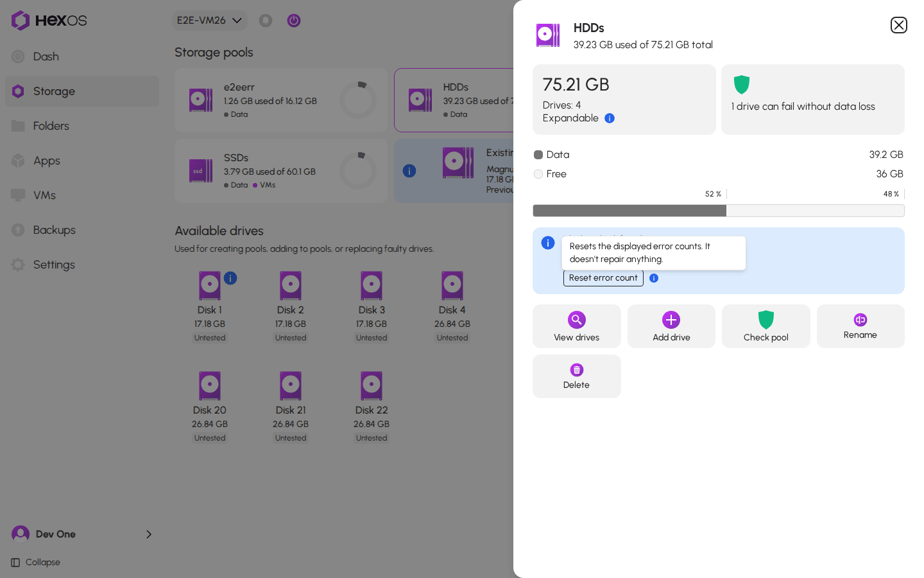Click the Disk 4 drive icon
This screenshot has height=578, width=924.
tap(452, 286)
